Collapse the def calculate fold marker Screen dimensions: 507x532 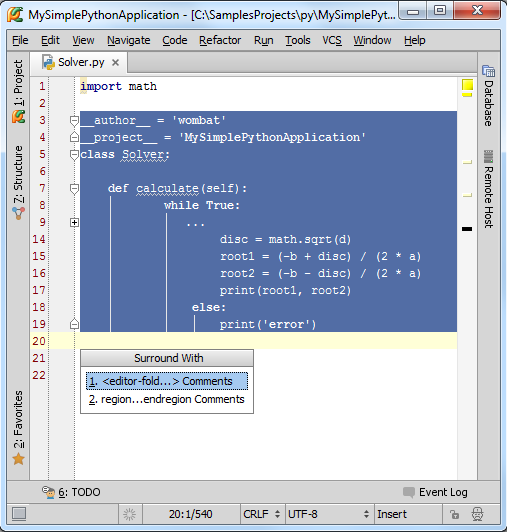pos(74,189)
